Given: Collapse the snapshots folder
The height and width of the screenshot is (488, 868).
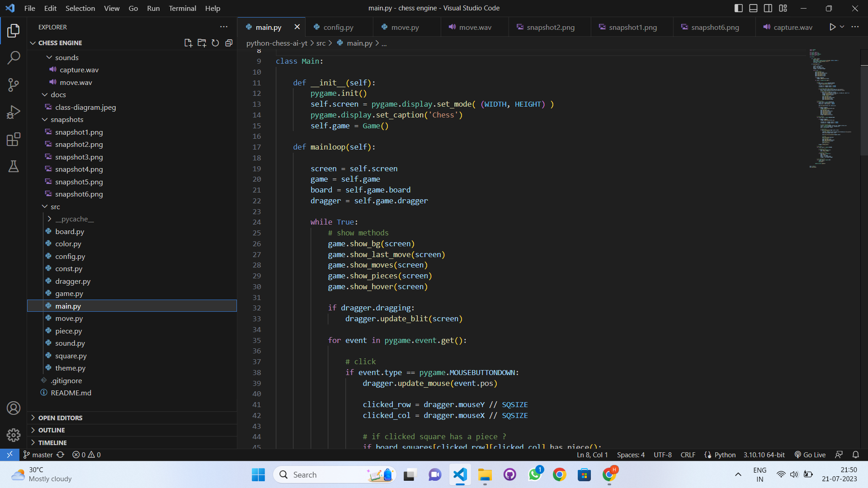Looking at the screenshot, I should 67,119.
